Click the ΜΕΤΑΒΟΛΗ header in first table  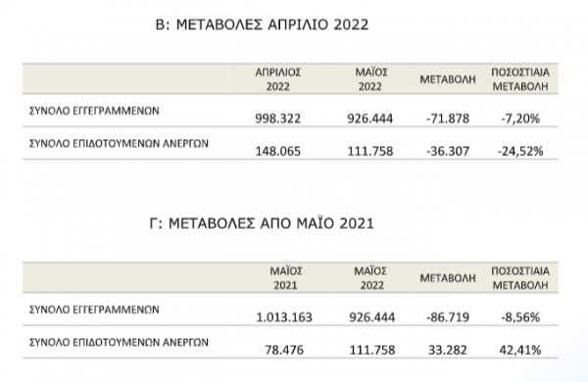(448, 79)
